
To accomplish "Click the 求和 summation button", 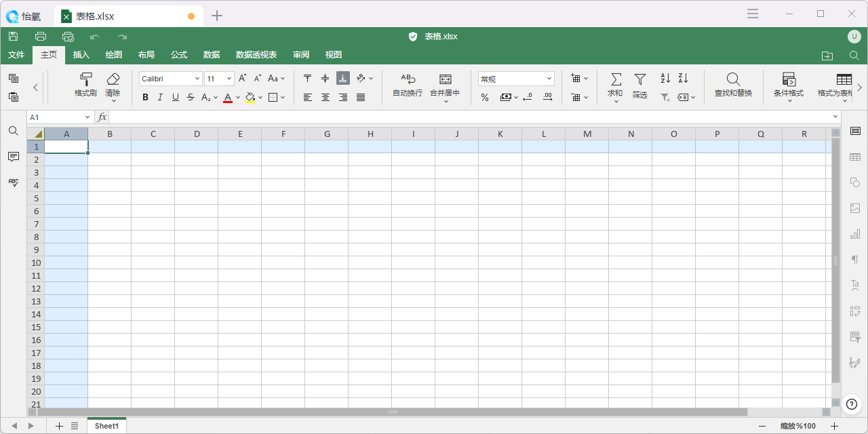I will tap(616, 87).
